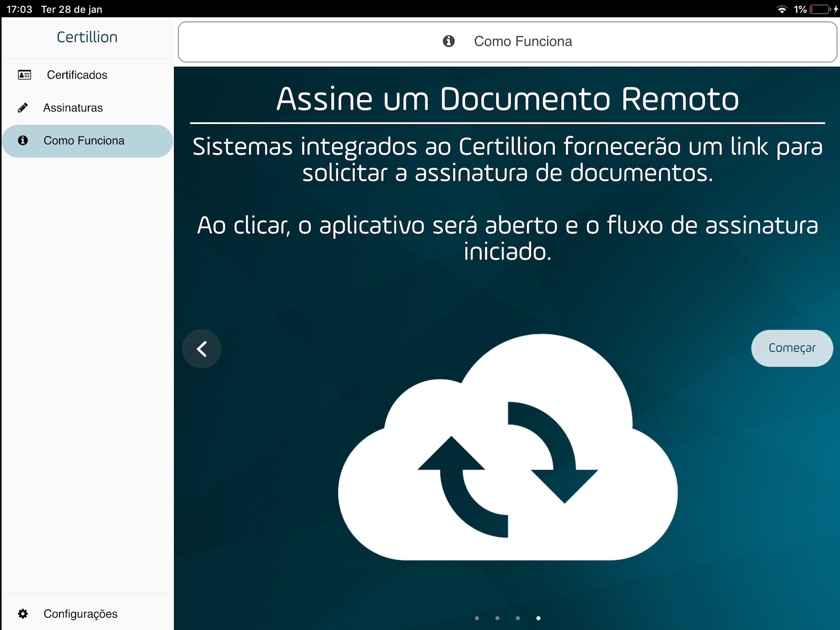Click the 'Ter 28 de jan' date

tap(72, 9)
